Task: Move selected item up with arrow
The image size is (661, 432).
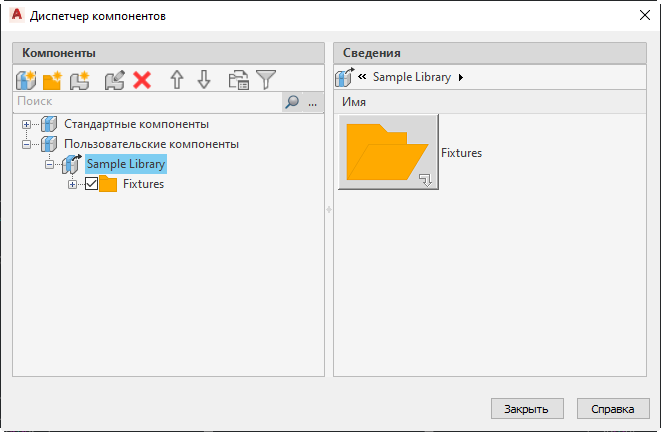Action: (177, 80)
